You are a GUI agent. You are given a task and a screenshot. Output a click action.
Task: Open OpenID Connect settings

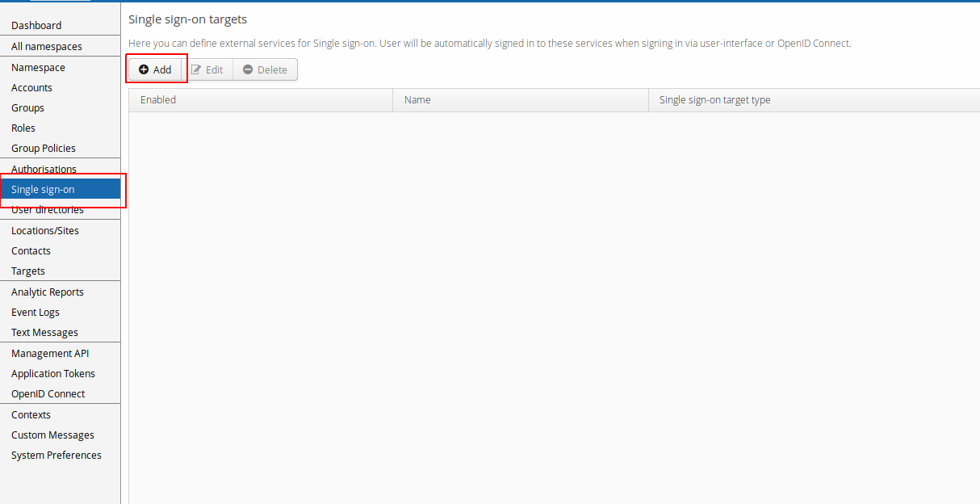[x=48, y=394]
